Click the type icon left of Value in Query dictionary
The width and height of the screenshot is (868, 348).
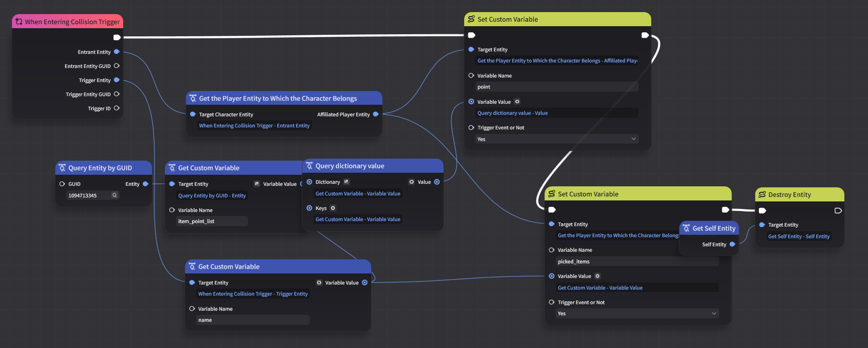click(412, 182)
